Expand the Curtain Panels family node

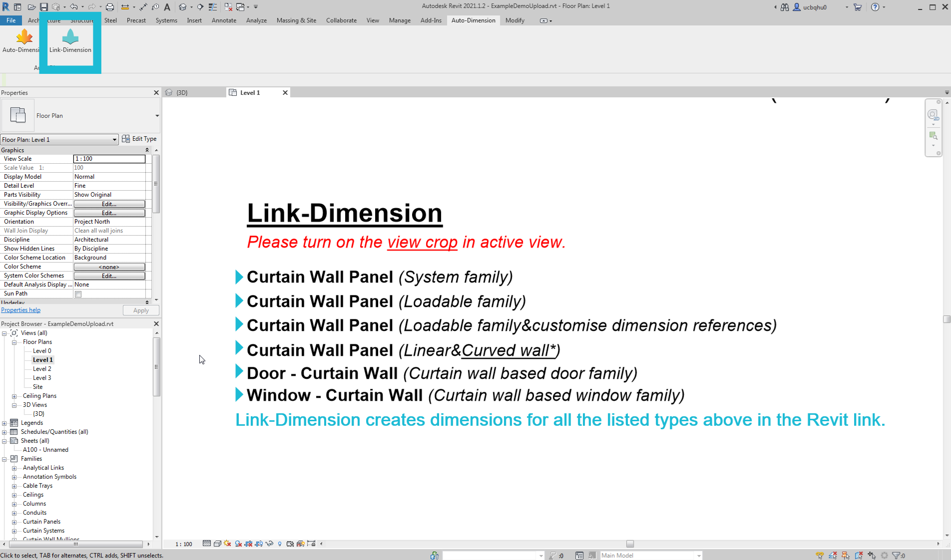coord(14,522)
